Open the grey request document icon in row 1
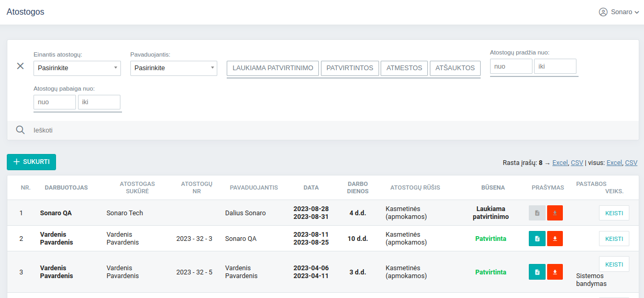This screenshot has height=298, width=644. 537,213
